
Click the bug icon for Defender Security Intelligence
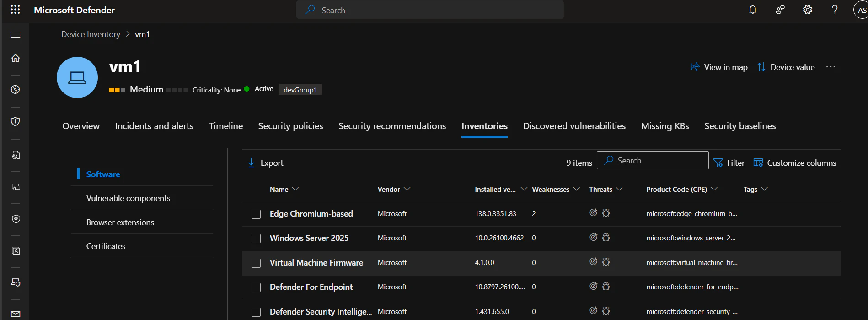606,310
